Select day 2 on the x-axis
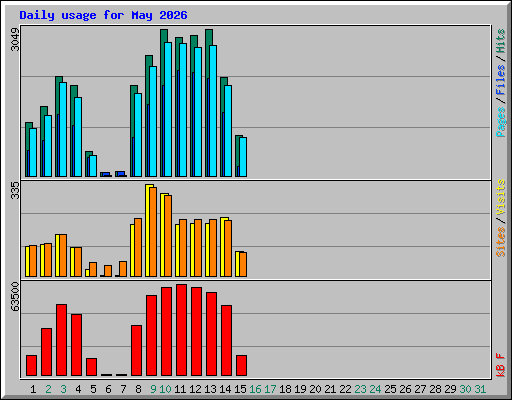The width and height of the screenshot is (512, 400). 48,389
